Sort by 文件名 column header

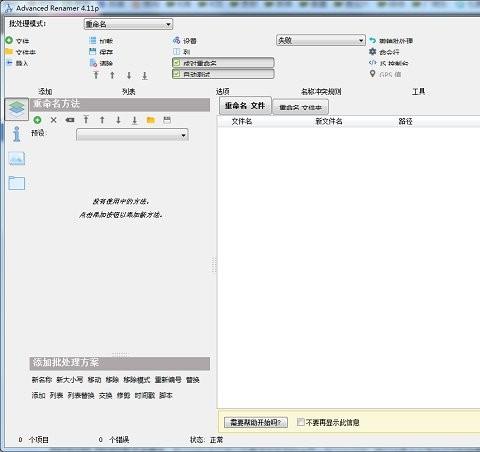point(242,121)
